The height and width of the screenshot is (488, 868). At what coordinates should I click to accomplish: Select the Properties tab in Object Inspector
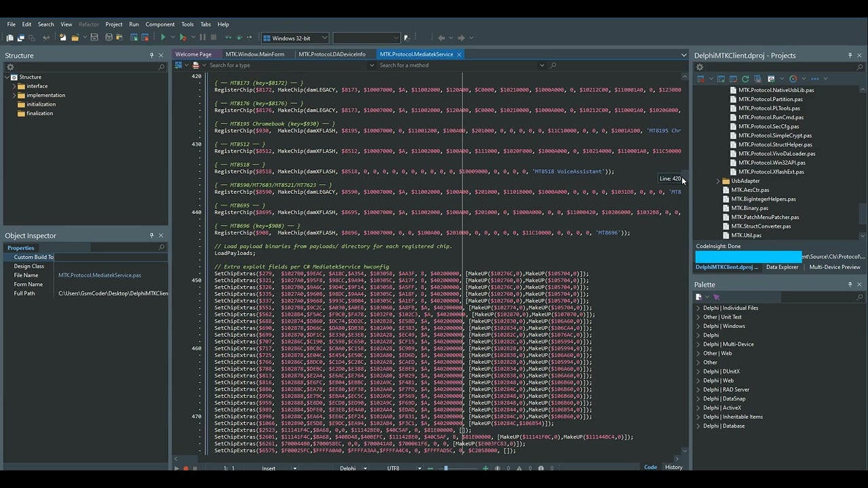[x=20, y=248]
